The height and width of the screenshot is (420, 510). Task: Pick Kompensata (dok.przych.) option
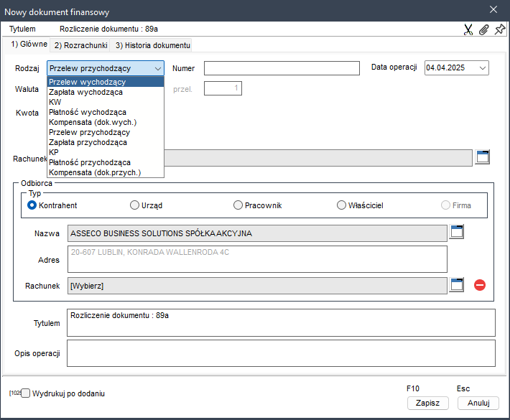[x=106, y=172]
